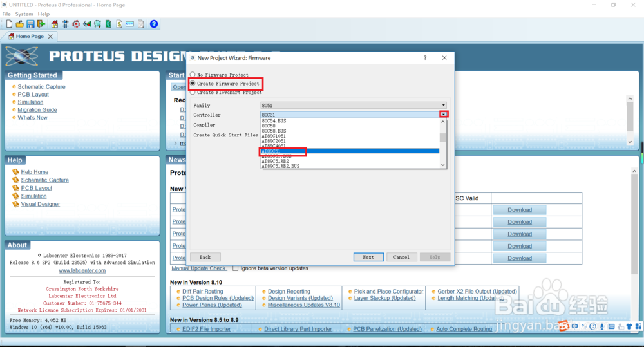Open the Migration Guide link
This screenshot has width=644, height=347.
tap(37, 109)
